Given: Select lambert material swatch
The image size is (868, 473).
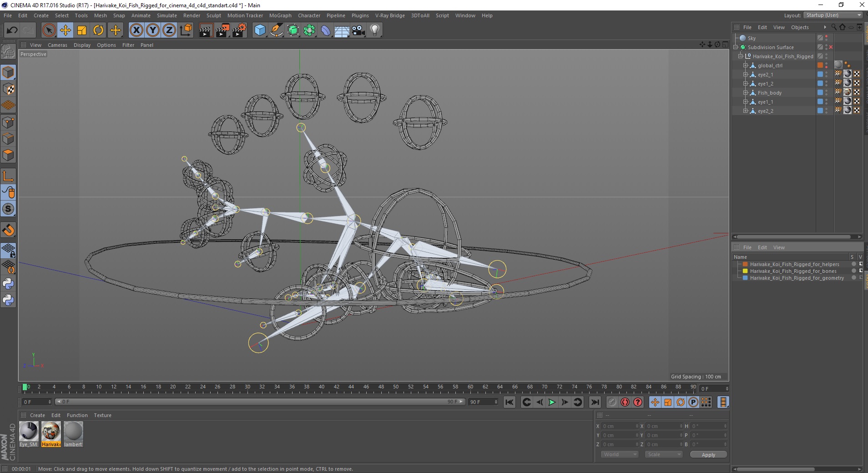Looking at the screenshot, I should (x=73, y=434).
